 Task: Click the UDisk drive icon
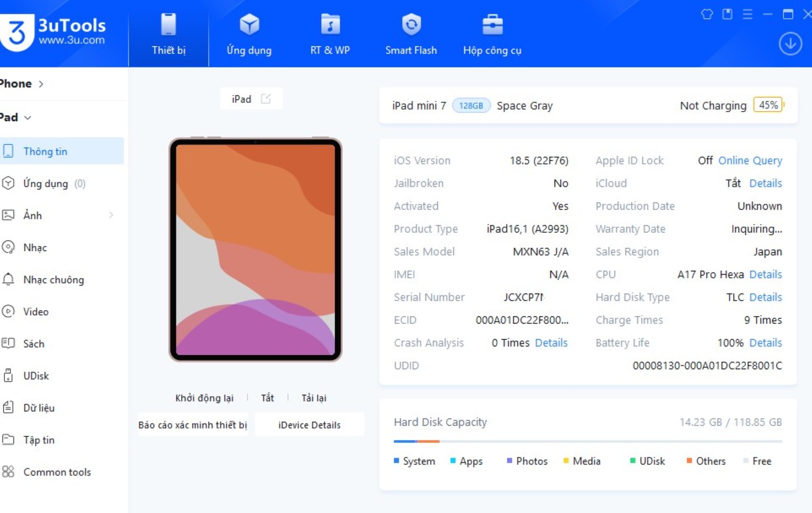point(8,375)
